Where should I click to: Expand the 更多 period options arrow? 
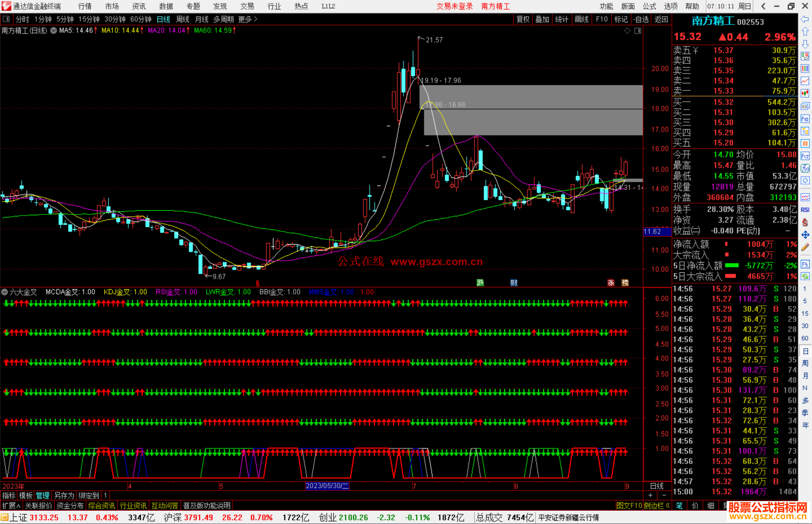click(x=256, y=19)
